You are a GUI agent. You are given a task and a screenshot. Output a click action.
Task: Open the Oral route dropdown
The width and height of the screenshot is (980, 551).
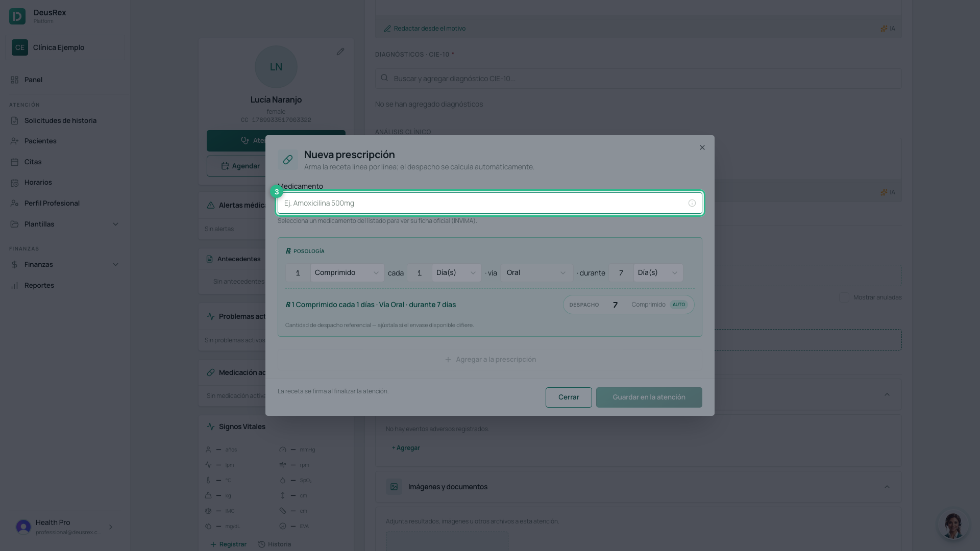pyautogui.click(x=537, y=273)
